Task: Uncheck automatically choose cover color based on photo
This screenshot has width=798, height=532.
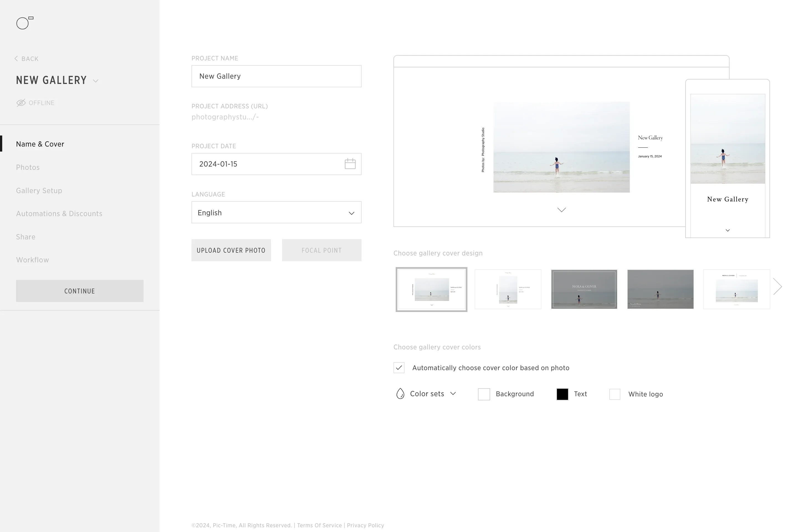Action: [399, 367]
